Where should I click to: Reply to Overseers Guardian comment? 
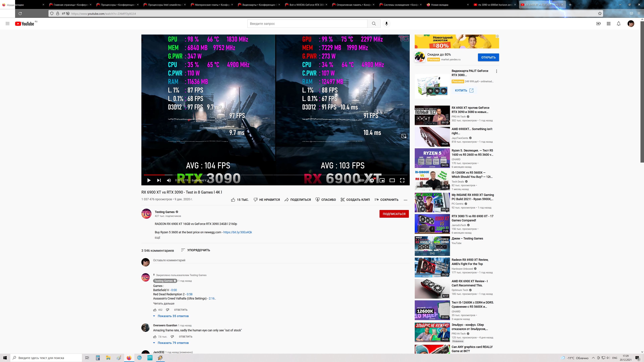[x=185, y=337]
